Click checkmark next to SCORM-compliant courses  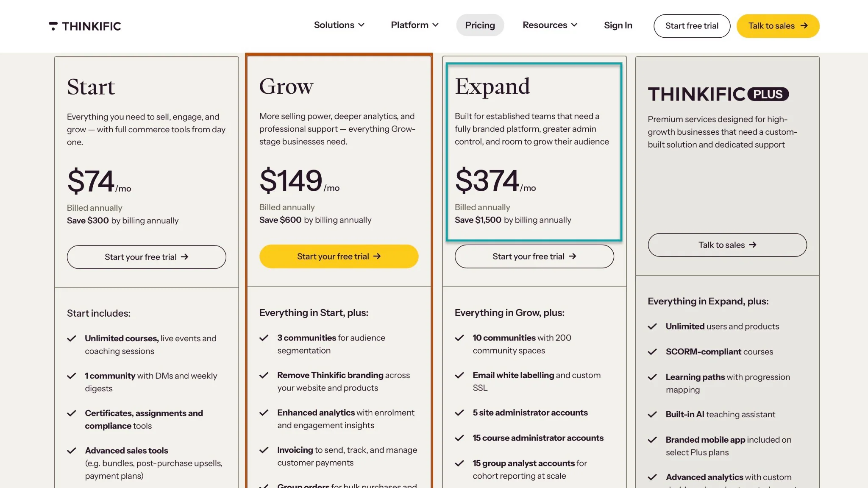652,352
